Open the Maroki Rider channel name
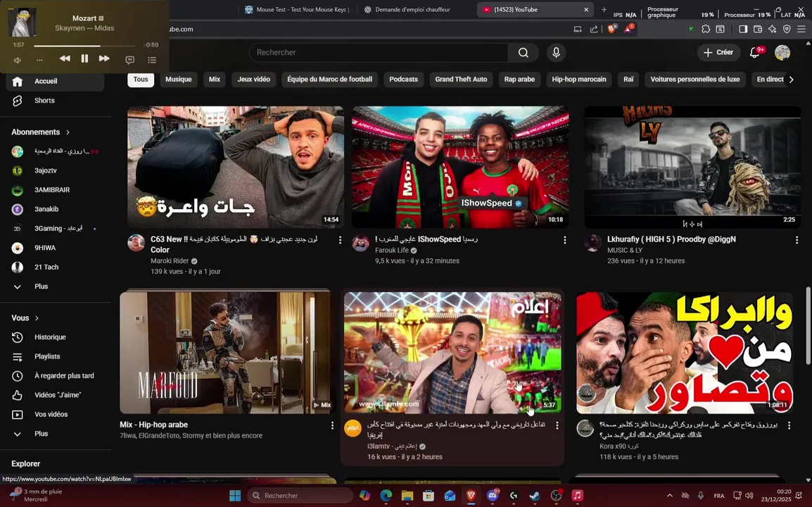The width and height of the screenshot is (812, 507). coord(170,261)
